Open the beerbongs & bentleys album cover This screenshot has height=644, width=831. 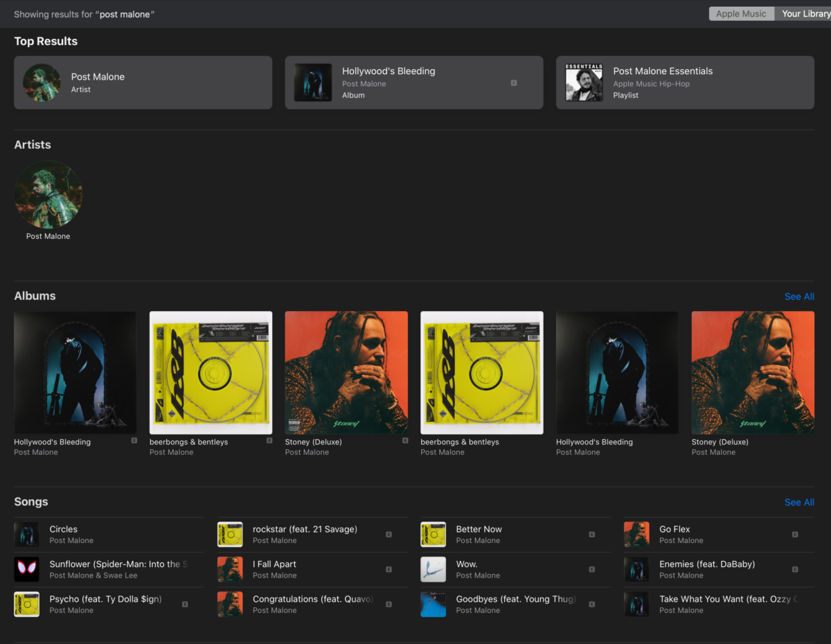[x=211, y=372]
